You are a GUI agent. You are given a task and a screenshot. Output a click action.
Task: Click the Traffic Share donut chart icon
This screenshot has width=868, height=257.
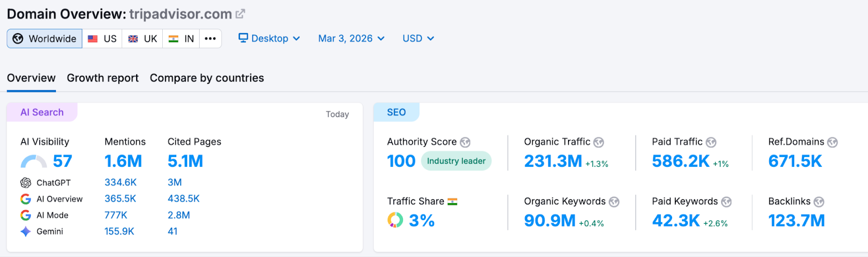pos(395,220)
